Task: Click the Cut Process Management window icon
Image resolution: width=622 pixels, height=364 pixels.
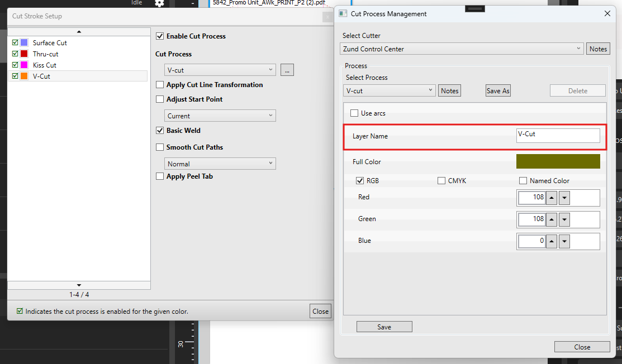Action: click(x=343, y=13)
